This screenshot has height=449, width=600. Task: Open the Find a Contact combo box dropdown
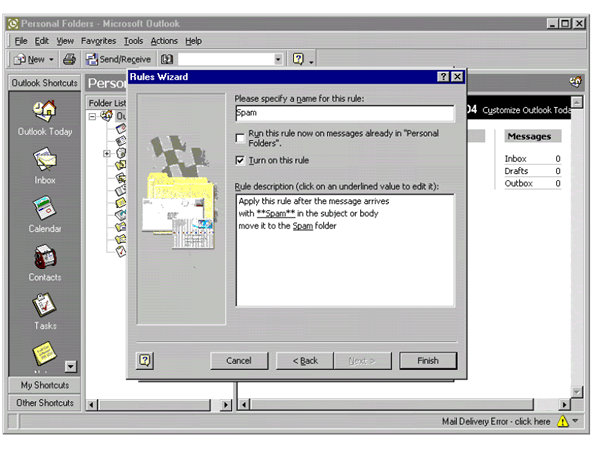[x=278, y=59]
